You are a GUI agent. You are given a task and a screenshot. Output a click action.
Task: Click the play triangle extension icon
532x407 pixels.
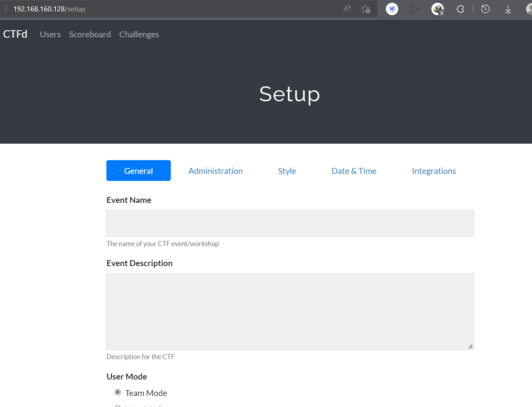point(414,9)
